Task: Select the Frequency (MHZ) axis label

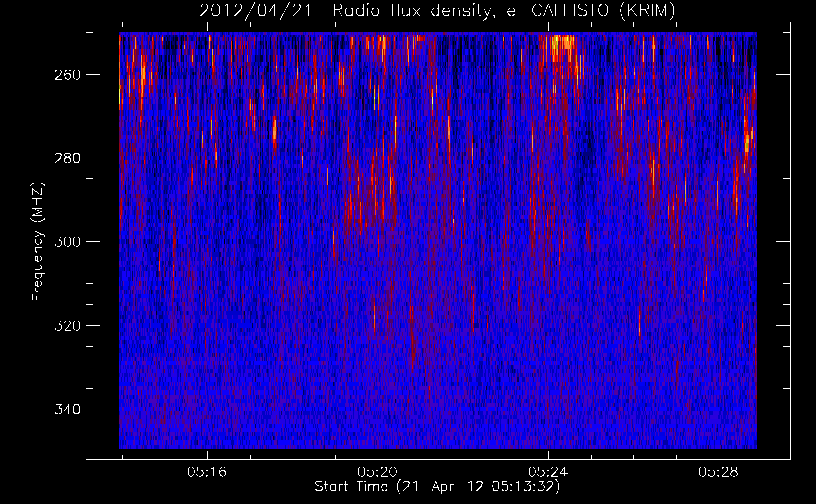Action: coord(38,241)
